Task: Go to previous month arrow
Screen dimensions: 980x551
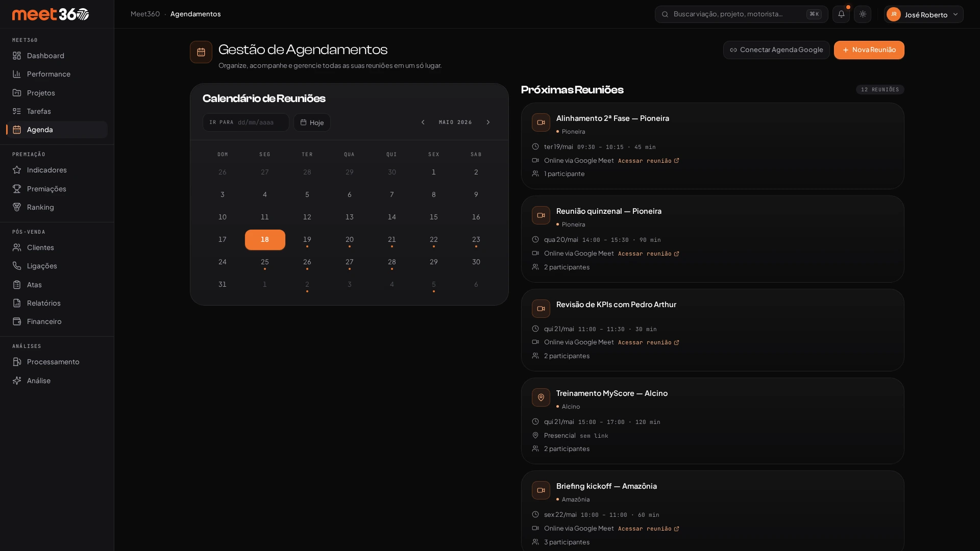Action: click(423, 122)
